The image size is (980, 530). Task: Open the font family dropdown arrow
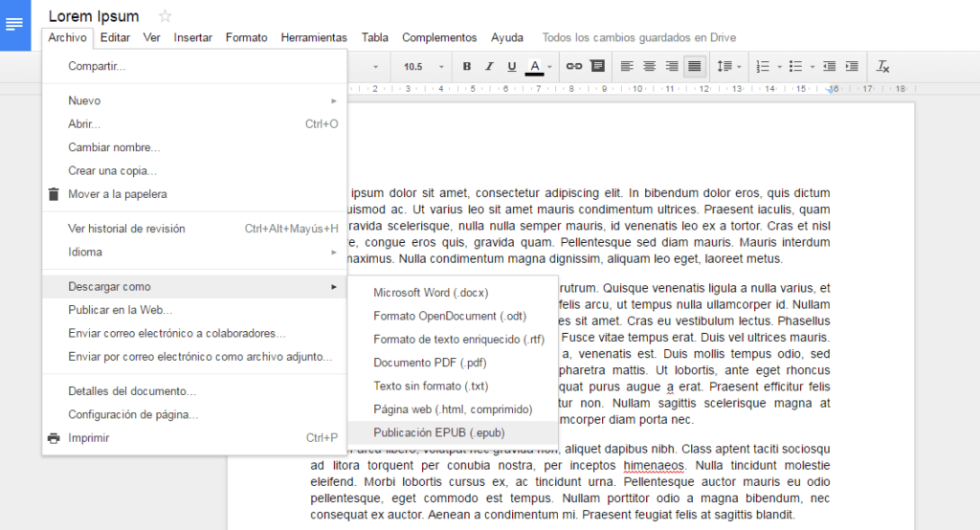coord(375,67)
